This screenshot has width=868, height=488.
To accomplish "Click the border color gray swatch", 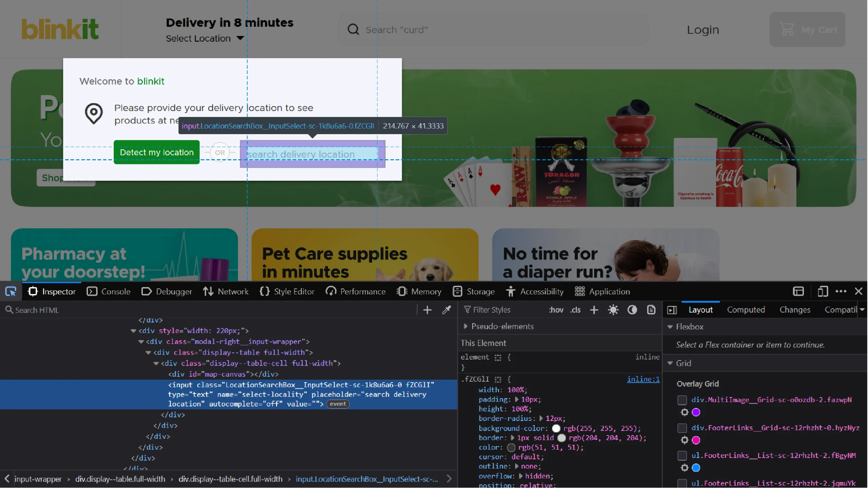I will click(562, 438).
